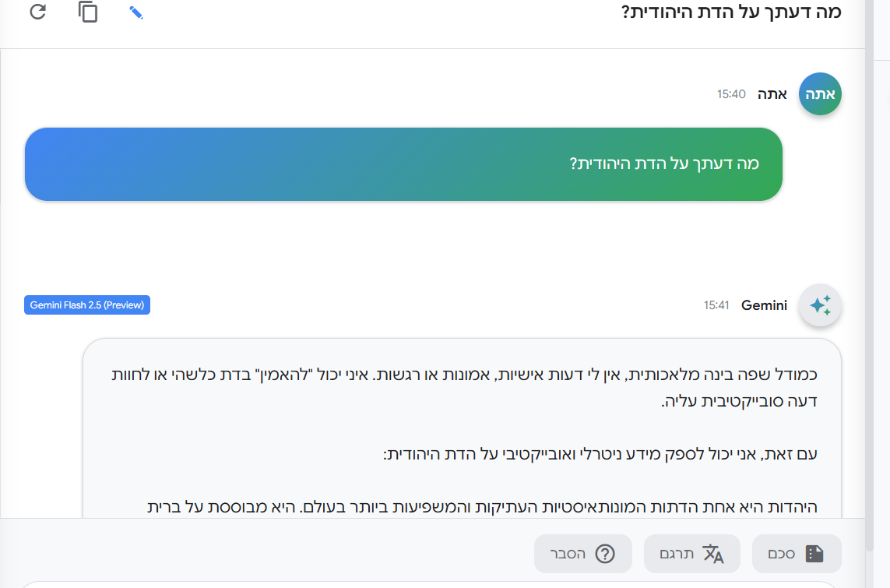Click the הסבר button label
This screenshot has width=890, height=588.
click(568, 554)
